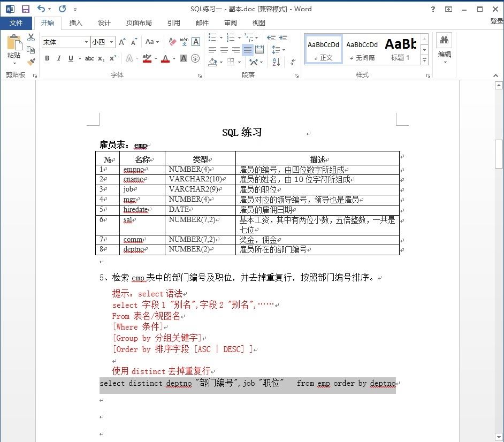Screen dimensions: 504x442
Task: Click the distributed alignment icon
Action: pos(259,50)
